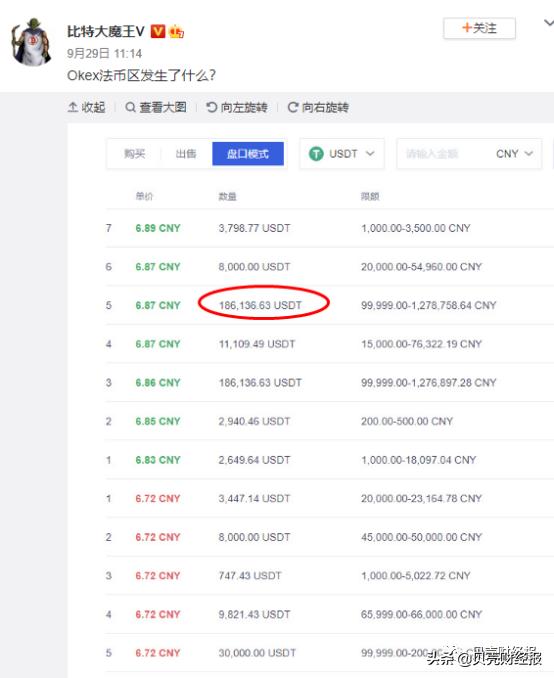Screen dimensions: 554x678
Task: Click the crown membership badge icon
Action: pyautogui.click(x=176, y=32)
